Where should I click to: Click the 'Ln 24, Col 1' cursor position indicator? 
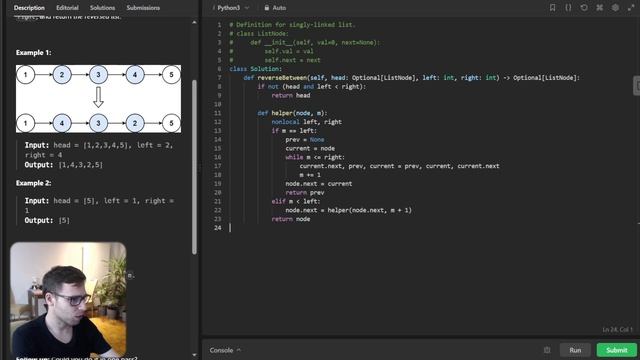pyautogui.click(x=617, y=329)
